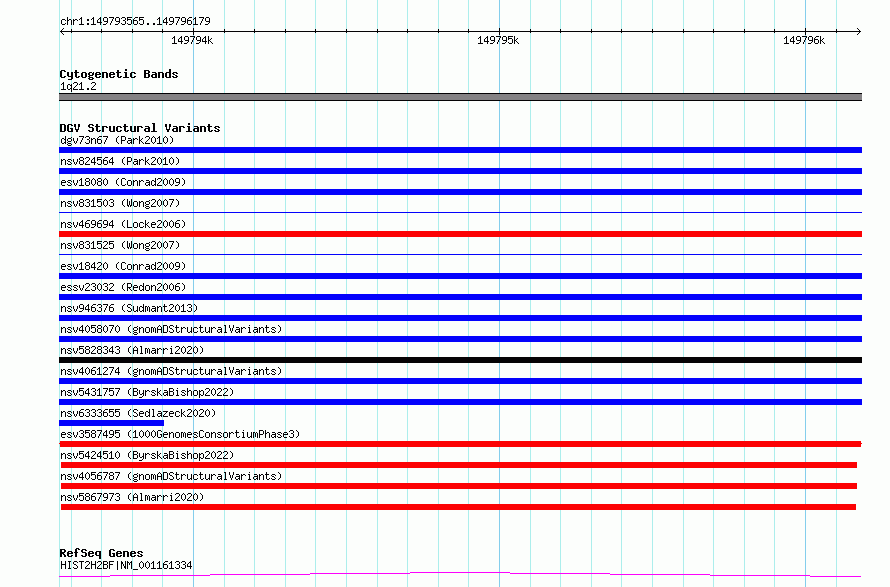
Task: Click the dgv73n67 (Park2010) variant label
Action: [x=117, y=140]
